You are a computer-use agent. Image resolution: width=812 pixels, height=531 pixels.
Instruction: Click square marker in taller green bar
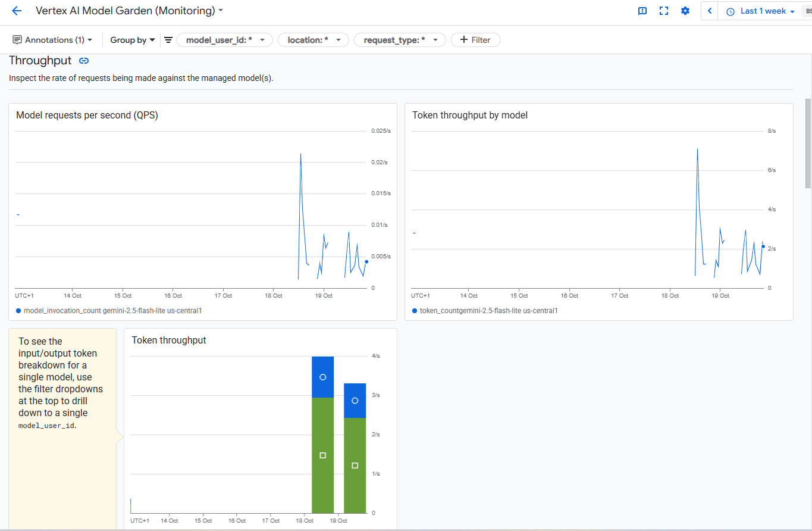(x=323, y=455)
